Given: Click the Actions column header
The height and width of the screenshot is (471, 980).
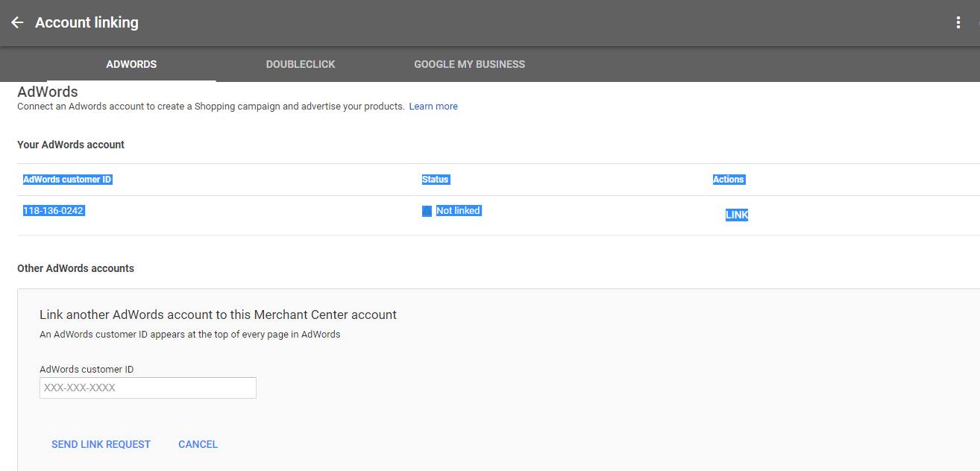Looking at the screenshot, I should coord(729,180).
